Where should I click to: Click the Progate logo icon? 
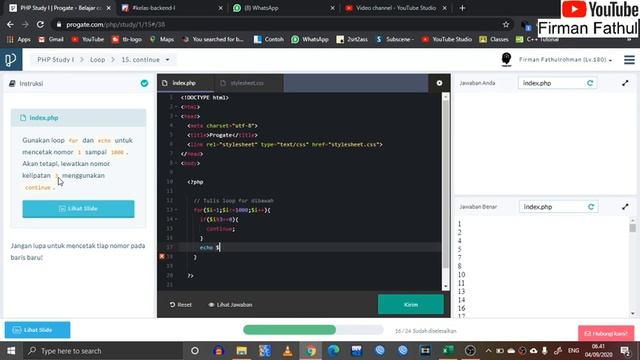[x=11, y=60]
